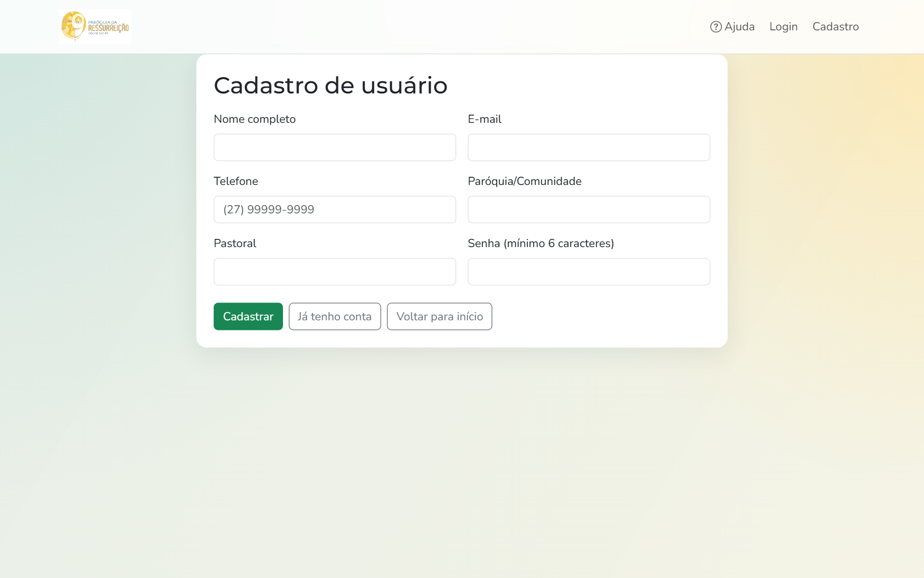Screen dimensions: 924x578
Task: Focus the Nome completo field
Action: click(x=334, y=147)
